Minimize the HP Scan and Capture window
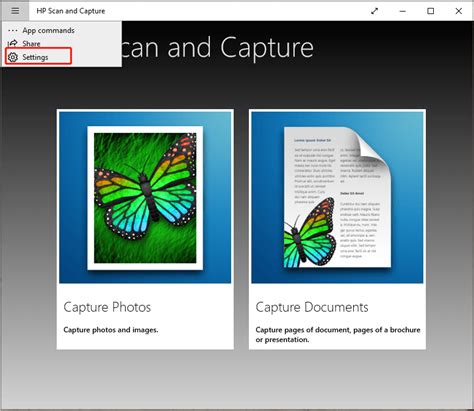 (403, 11)
